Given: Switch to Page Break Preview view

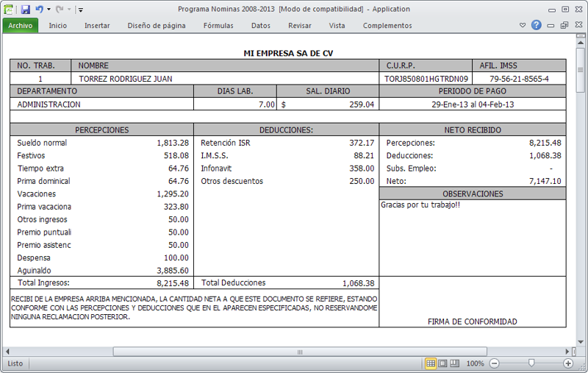Looking at the screenshot, I should pyautogui.click(x=454, y=363).
